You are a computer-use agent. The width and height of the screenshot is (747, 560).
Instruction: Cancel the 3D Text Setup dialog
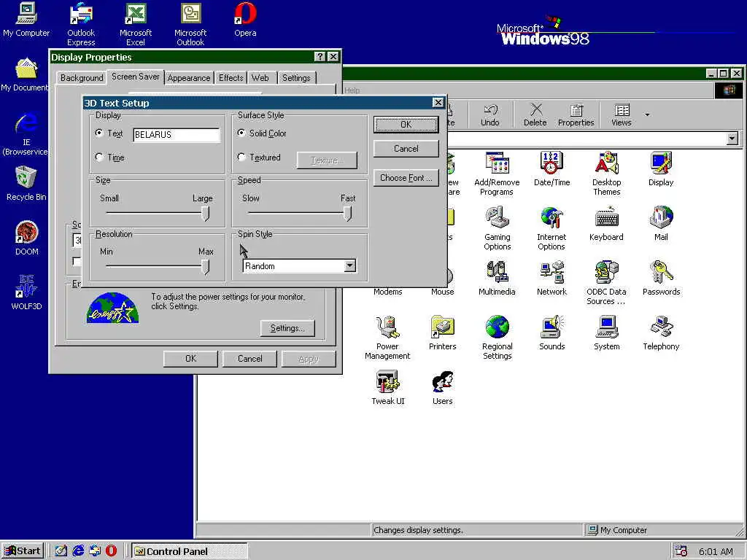[x=406, y=149]
